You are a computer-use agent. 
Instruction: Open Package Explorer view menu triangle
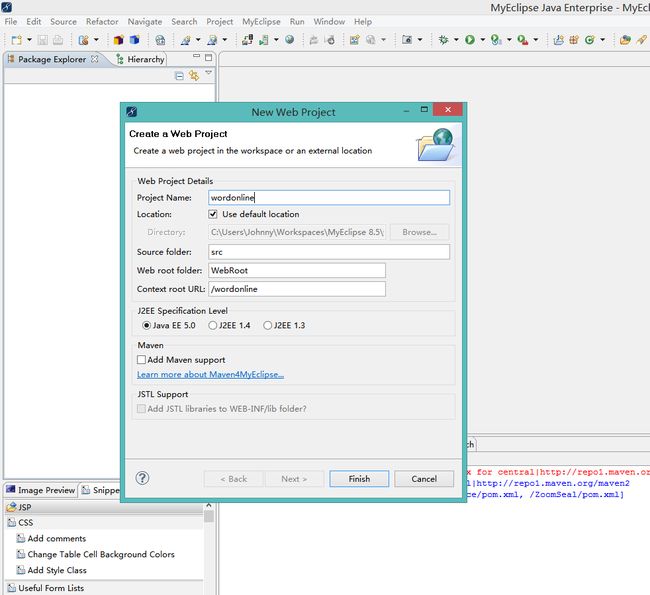209,73
